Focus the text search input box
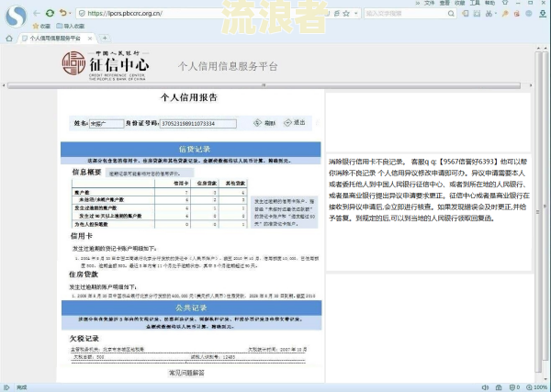Screen dimensions: 551x392 point(406,14)
